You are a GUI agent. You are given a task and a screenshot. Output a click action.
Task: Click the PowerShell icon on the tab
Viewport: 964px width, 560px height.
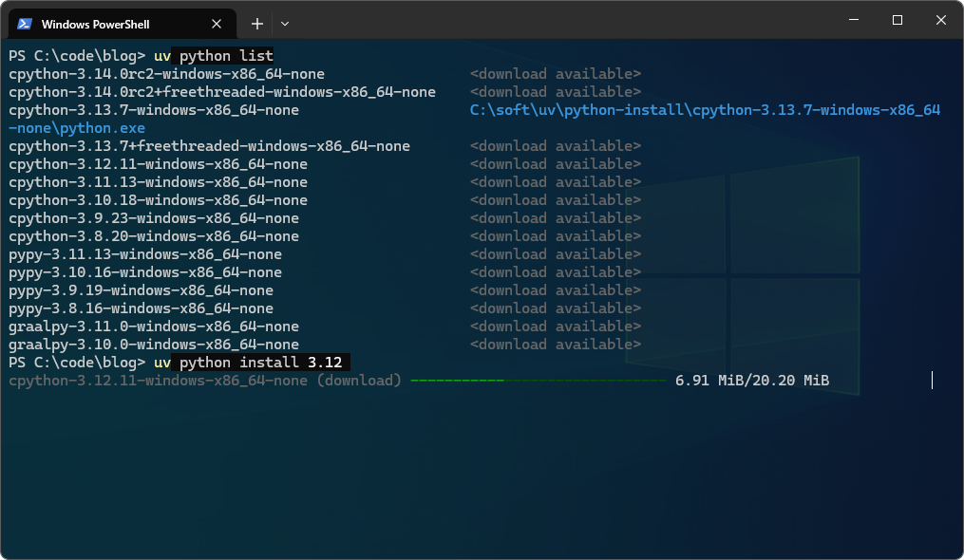[x=25, y=23]
